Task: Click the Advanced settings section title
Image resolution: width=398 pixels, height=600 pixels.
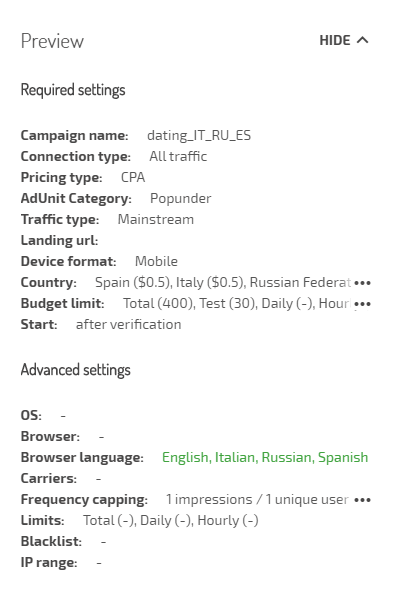Action: [75, 370]
